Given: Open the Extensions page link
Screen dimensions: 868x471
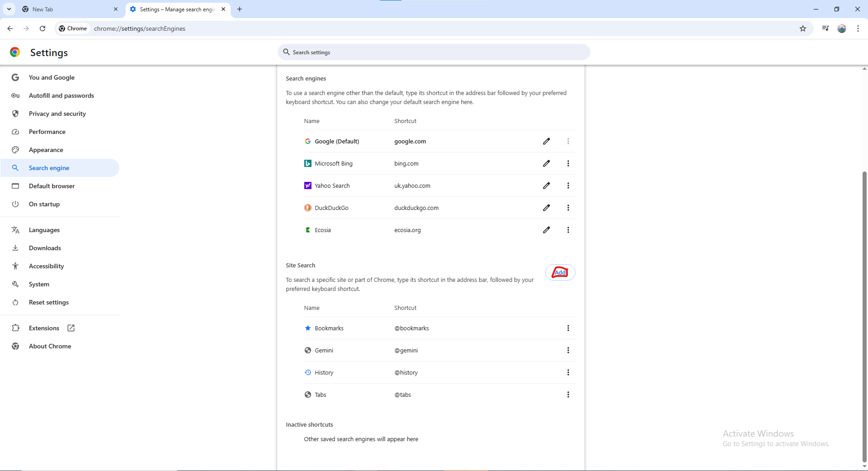Looking at the screenshot, I should click(44, 328).
